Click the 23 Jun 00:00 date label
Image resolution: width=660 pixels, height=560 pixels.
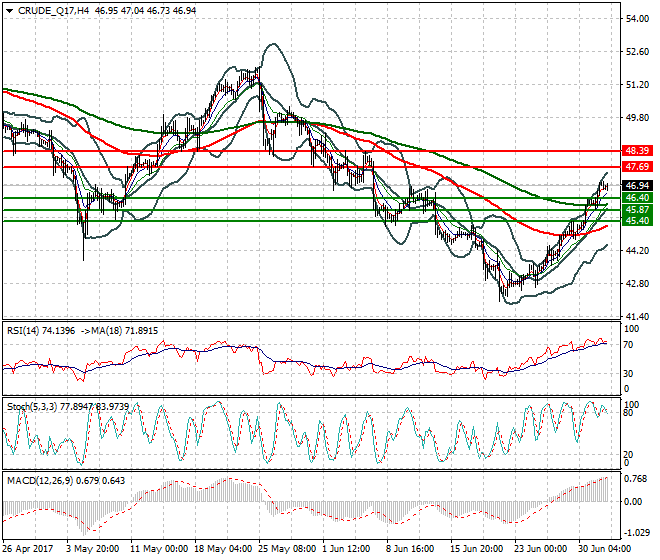pyautogui.click(x=540, y=549)
